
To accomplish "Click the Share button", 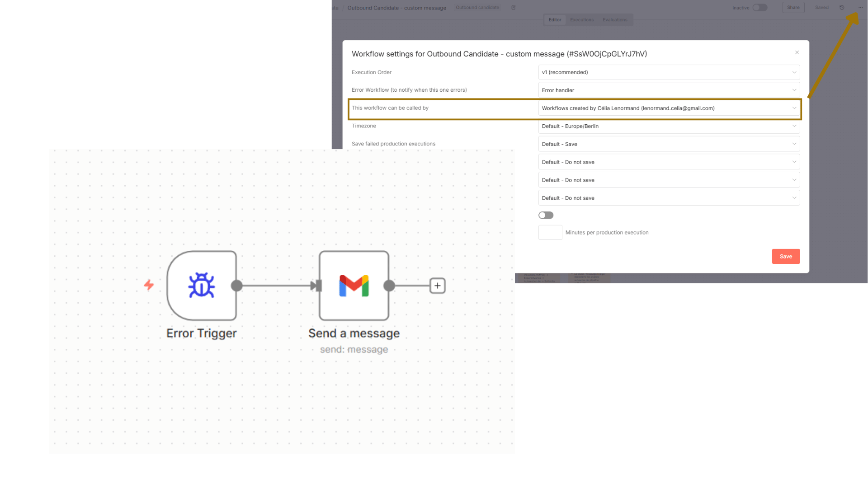I will click(x=793, y=8).
